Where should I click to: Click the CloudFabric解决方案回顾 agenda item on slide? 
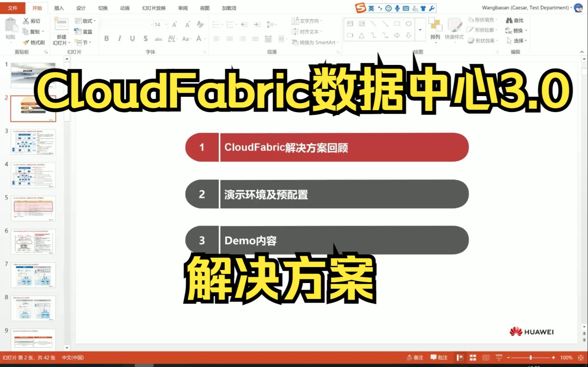327,147
